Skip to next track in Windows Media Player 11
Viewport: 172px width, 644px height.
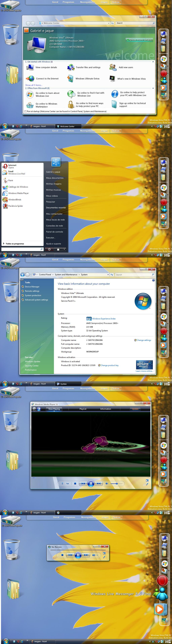99,483
